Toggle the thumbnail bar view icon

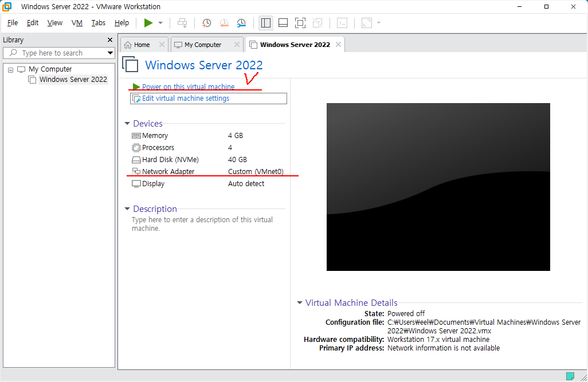click(283, 23)
